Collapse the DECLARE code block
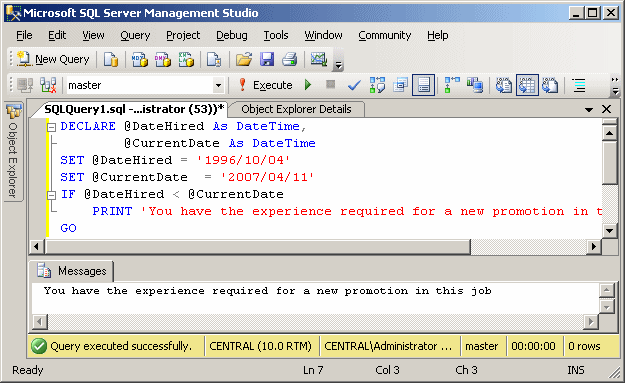The height and width of the screenshot is (383, 625). tap(51, 127)
